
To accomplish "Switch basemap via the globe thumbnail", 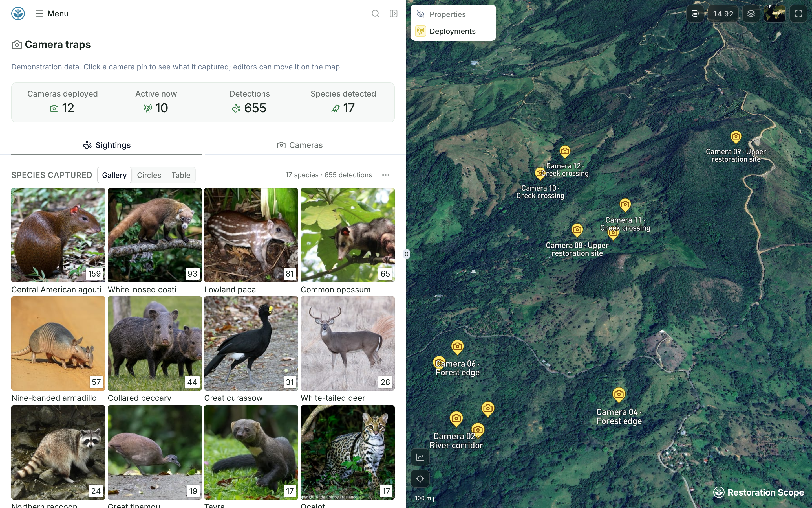I will pyautogui.click(x=775, y=14).
